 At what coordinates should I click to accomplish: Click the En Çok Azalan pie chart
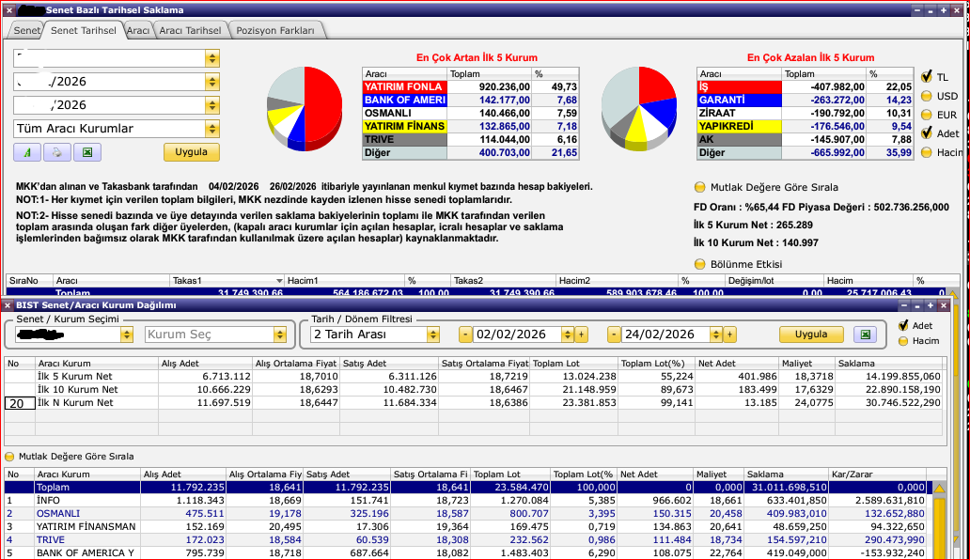click(x=639, y=108)
